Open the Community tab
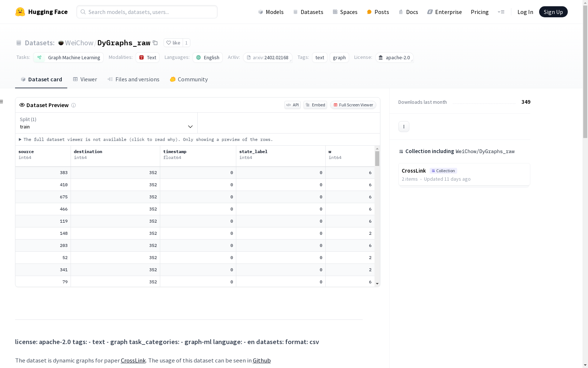This screenshot has height=368, width=588. (x=189, y=79)
